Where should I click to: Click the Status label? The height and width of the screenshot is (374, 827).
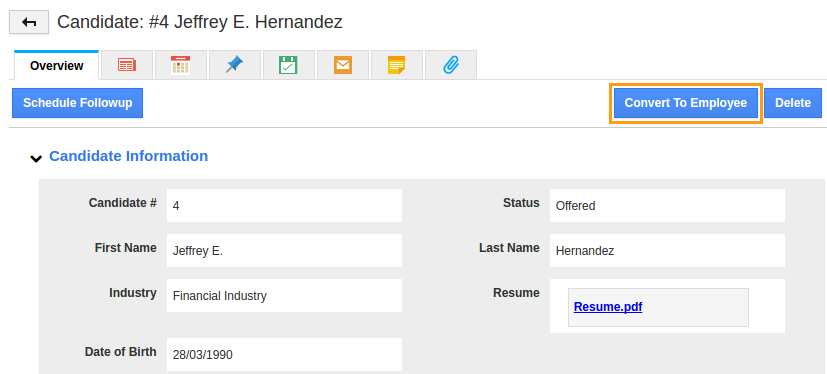click(521, 203)
